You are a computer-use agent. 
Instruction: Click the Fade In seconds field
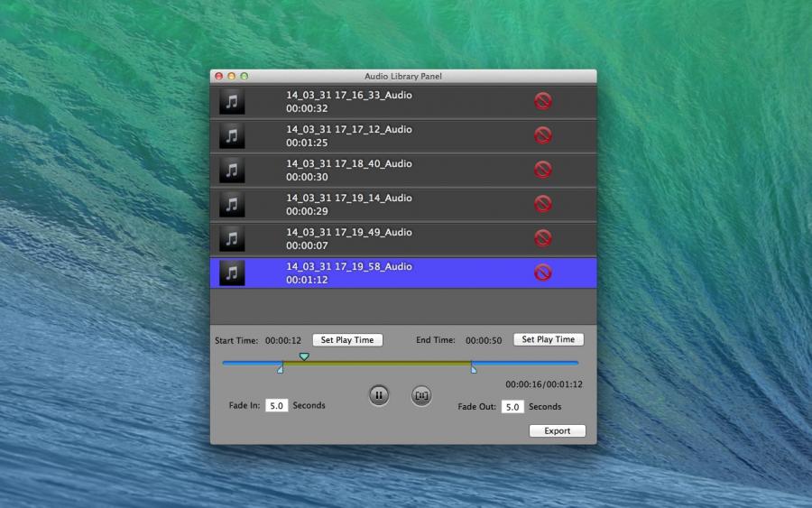tap(277, 405)
